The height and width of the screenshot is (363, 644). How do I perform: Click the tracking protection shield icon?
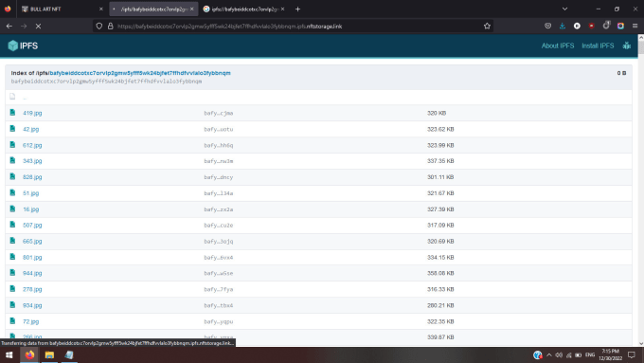99,26
